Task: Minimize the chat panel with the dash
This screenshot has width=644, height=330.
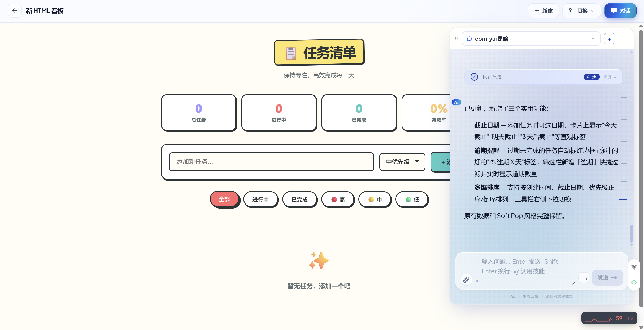Action: (624, 39)
